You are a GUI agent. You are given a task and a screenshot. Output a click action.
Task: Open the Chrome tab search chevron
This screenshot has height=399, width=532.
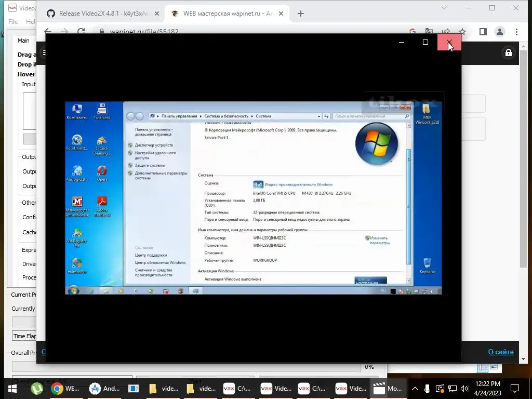(x=444, y=8)
